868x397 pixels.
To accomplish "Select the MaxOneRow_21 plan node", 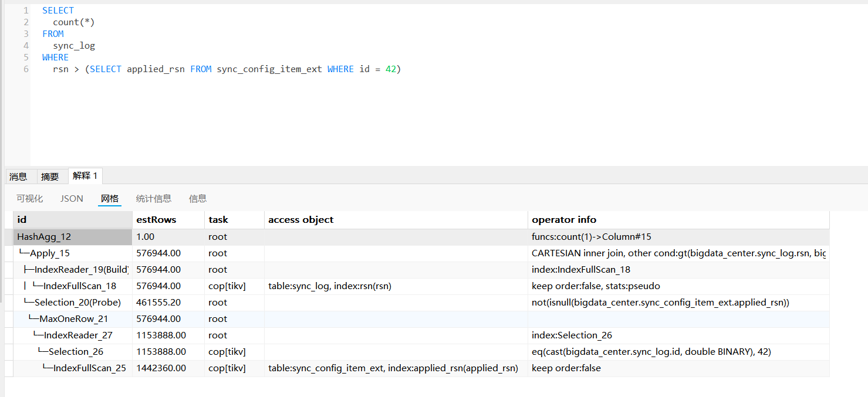I will click(73, 319).
